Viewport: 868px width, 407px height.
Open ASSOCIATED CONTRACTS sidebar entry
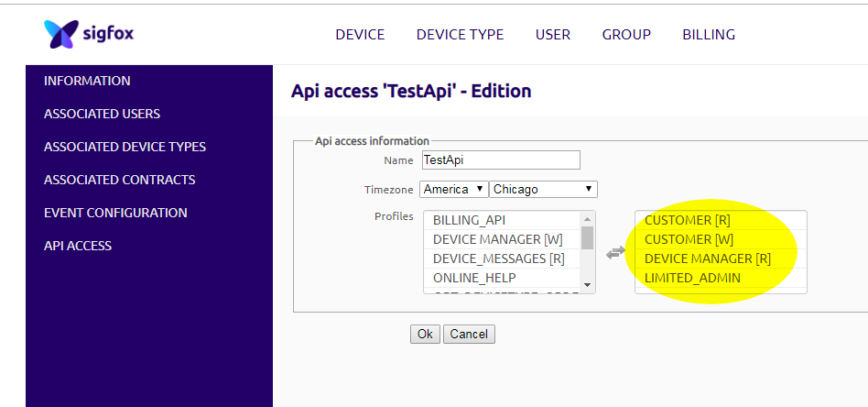coord(120,181)
